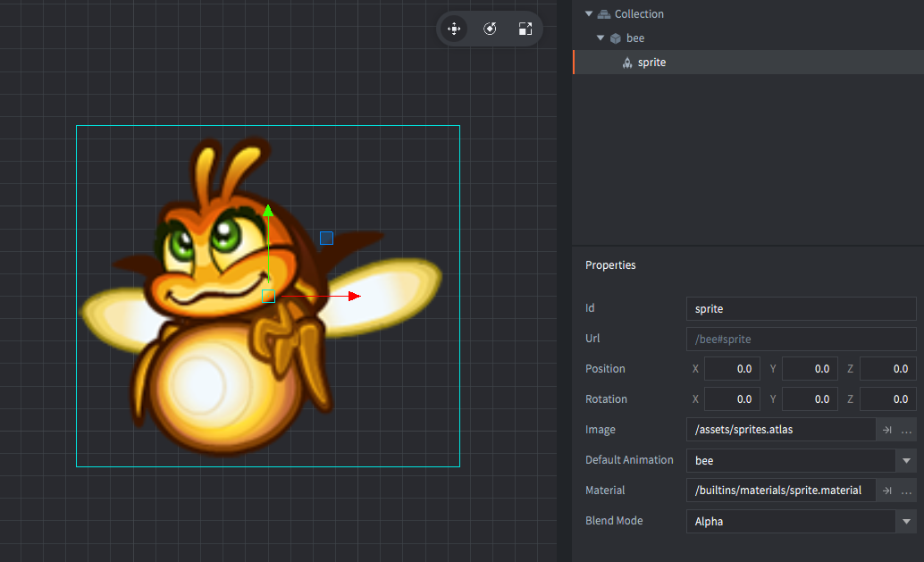Select the bee game object in outline

(634, 38)
